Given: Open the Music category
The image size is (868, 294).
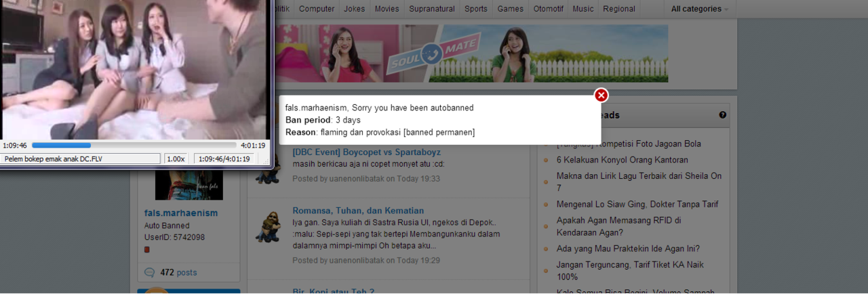Looking at the screenshot, I should [x=583, y=9].
